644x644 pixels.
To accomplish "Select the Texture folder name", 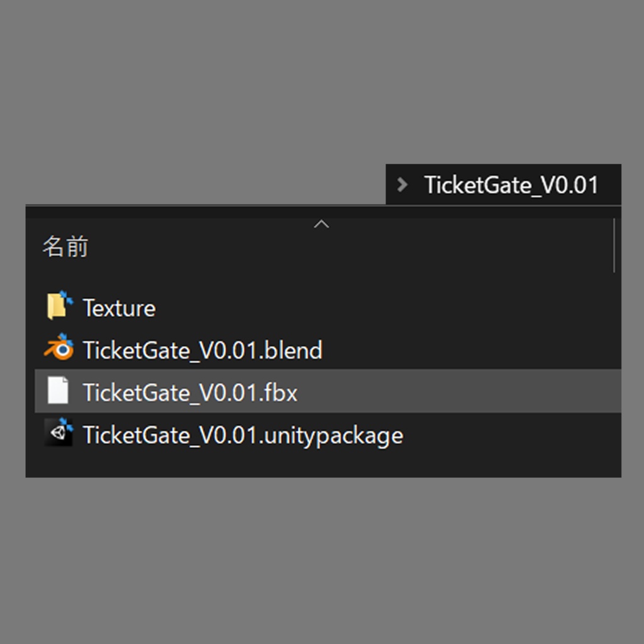I will 119,308.
